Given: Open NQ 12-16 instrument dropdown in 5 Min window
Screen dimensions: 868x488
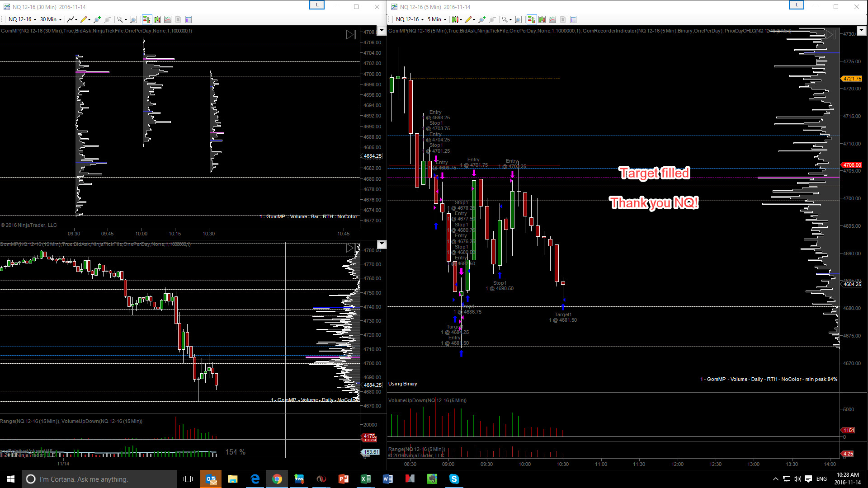Looking at the screenshot, I should coord(410,19).
